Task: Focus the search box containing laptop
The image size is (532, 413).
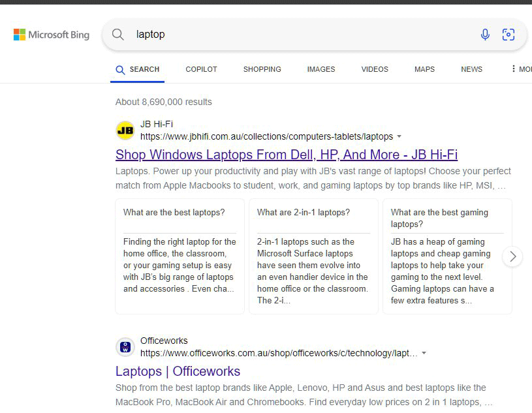Action: tap(314, 34)
